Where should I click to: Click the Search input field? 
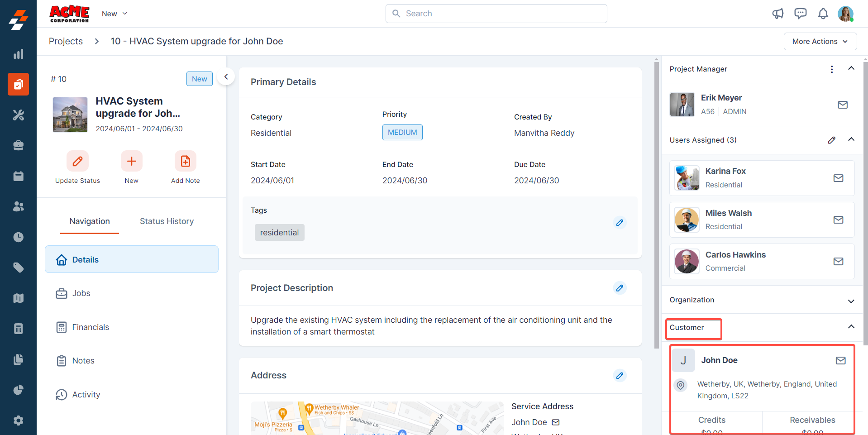coord(496,14)
